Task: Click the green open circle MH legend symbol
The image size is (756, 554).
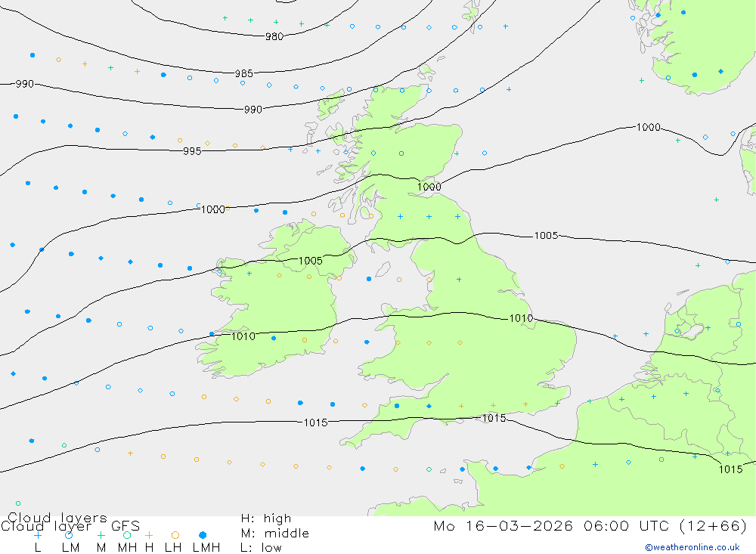Action: tap(127, 535)
